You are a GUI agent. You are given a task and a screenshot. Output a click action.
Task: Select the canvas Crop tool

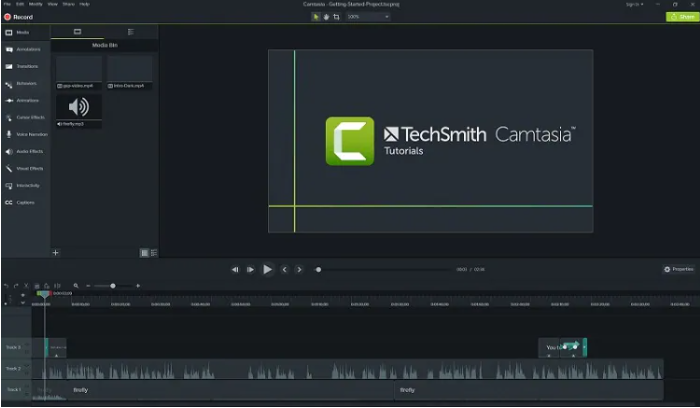[336, 17]
